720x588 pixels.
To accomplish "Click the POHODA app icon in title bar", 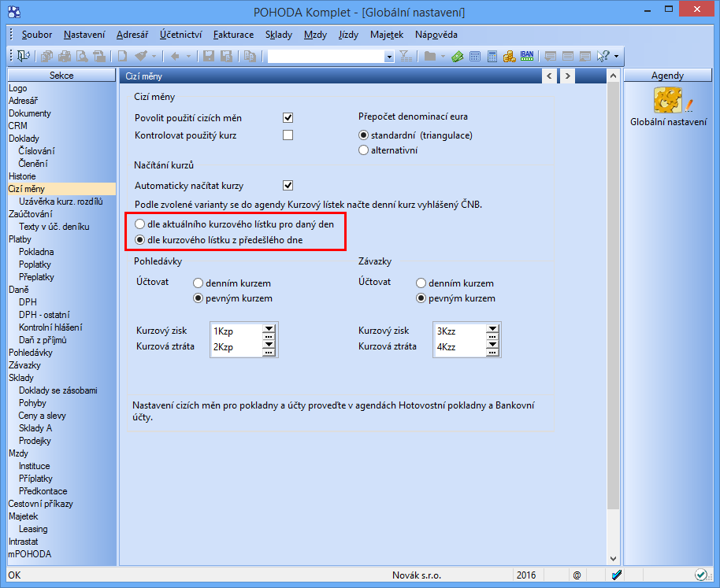I will pyautogui.click(x=14, y=12).
